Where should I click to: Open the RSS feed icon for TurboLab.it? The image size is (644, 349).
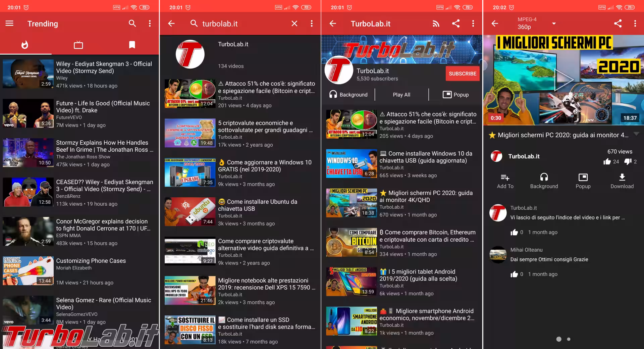[436, 23]
